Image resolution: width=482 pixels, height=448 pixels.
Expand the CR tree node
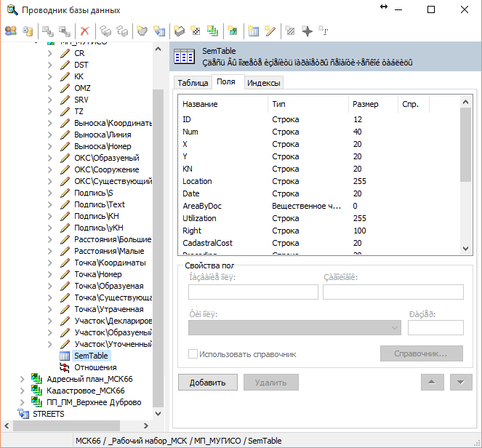(49, 53)
